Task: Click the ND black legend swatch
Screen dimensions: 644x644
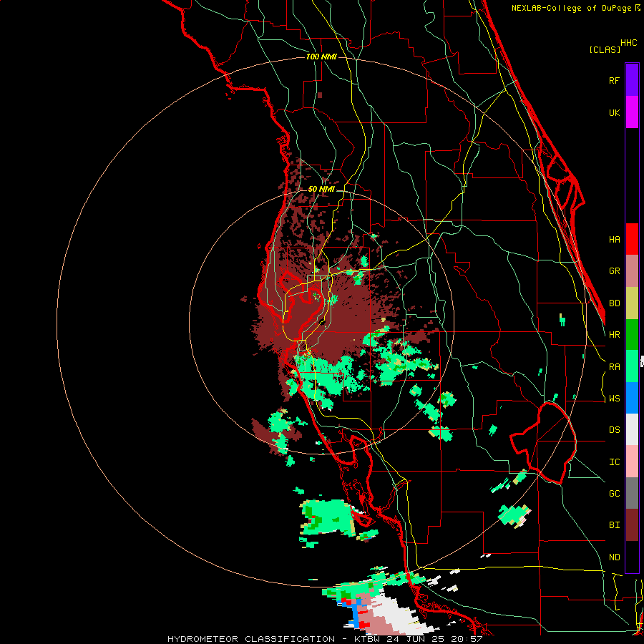Action: 632,557
